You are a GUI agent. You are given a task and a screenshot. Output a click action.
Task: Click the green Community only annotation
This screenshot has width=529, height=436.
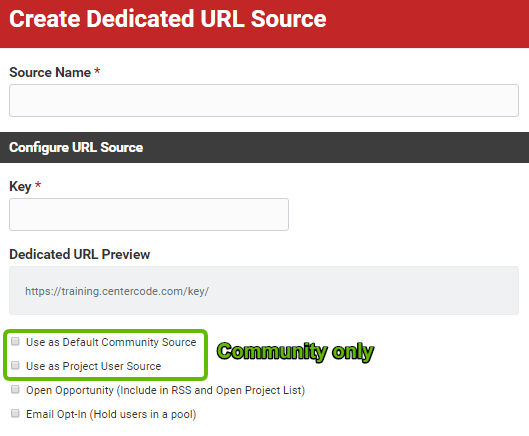tap(295, 351)
